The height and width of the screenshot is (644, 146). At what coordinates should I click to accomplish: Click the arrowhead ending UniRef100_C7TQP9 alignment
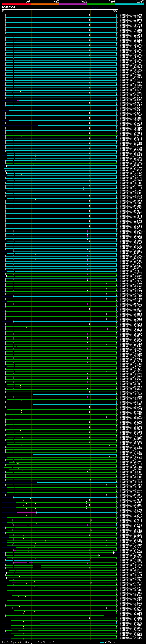tap(104, 615)
